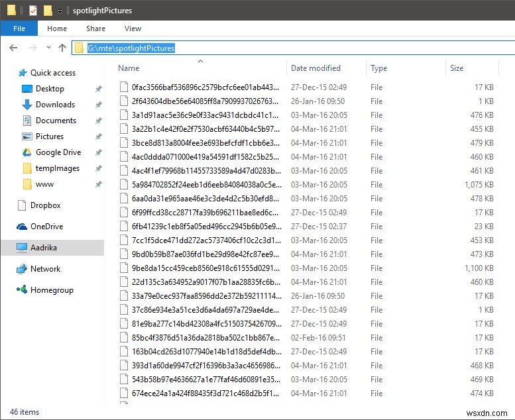Image resolution: width=515 pixels, height=420 pixels.
Task: Click file icon of 4ac4f1ef79968b11455733589a4d47d0283b...
Action: 124,171
